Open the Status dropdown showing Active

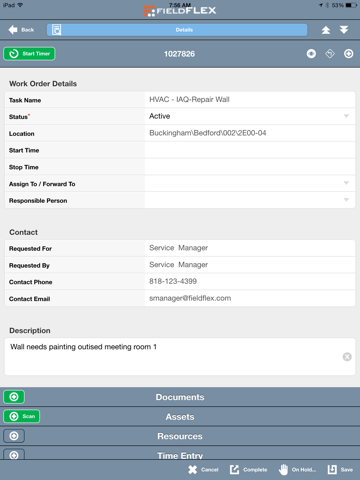coord(250,116)
